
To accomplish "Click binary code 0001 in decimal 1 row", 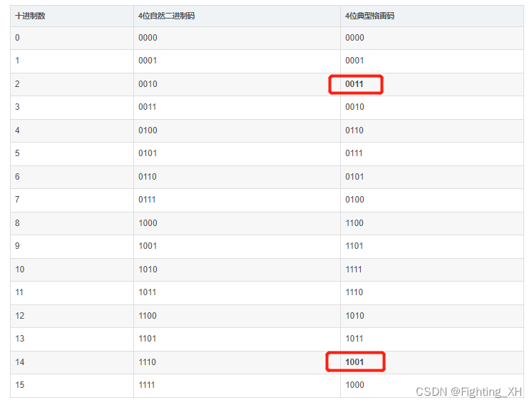I will click(148, 61).
